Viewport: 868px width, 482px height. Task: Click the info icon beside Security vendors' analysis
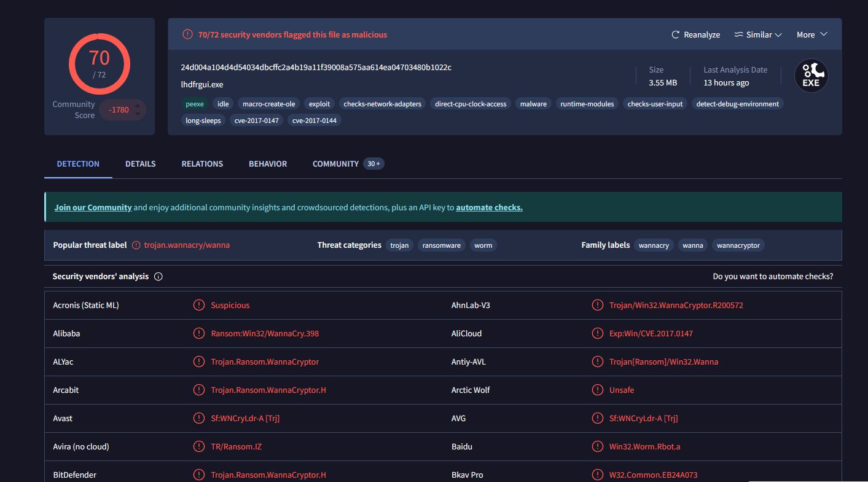[158, 277]
